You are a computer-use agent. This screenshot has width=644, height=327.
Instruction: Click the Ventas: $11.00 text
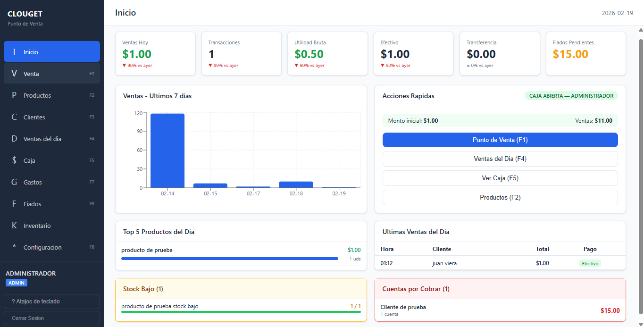(x=594, y=121)
